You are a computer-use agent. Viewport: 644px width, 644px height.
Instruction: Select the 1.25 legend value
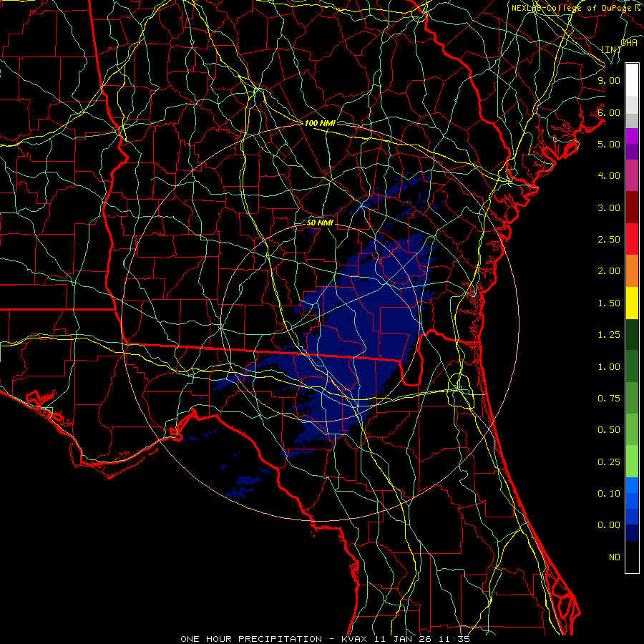click(x=609, y=335)
